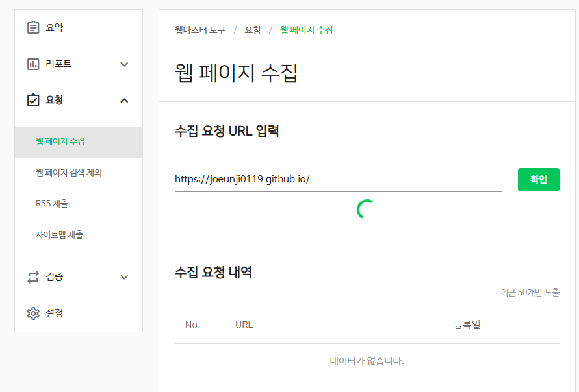The height and width of the screenshot is (392, 579).
Task: Collapse the 요청 section chevron
Action: [124, 101]
